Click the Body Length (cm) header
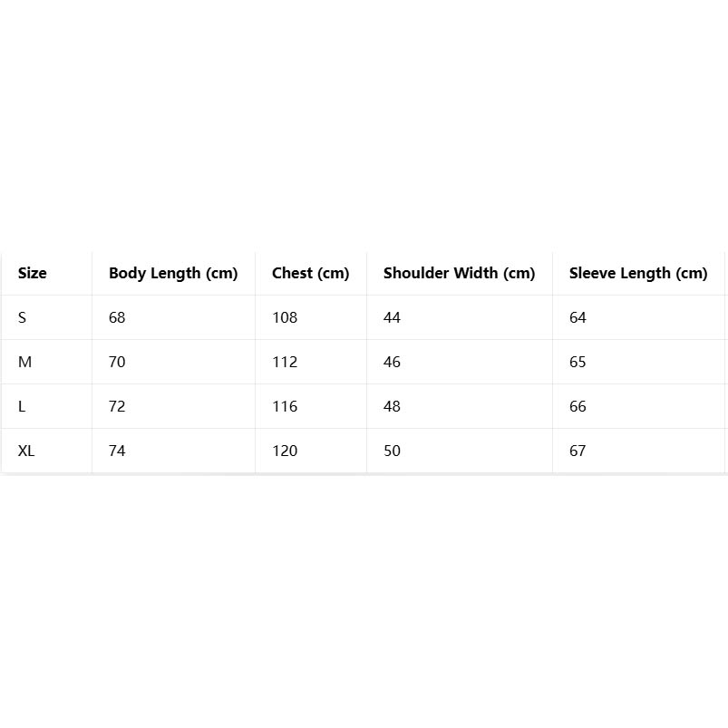Image resolution: width=728 pixels, height=728 pixels. pos(173,273)
